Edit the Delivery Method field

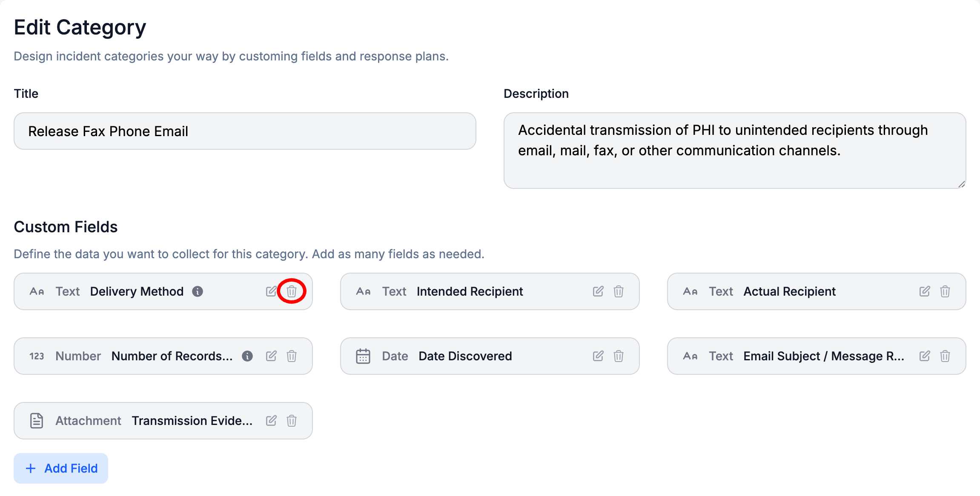271,291
